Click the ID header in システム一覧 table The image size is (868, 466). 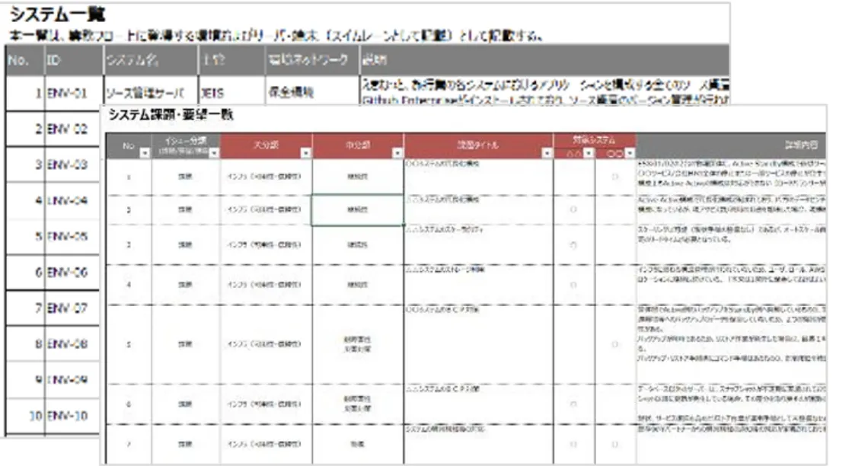(74, 59)
